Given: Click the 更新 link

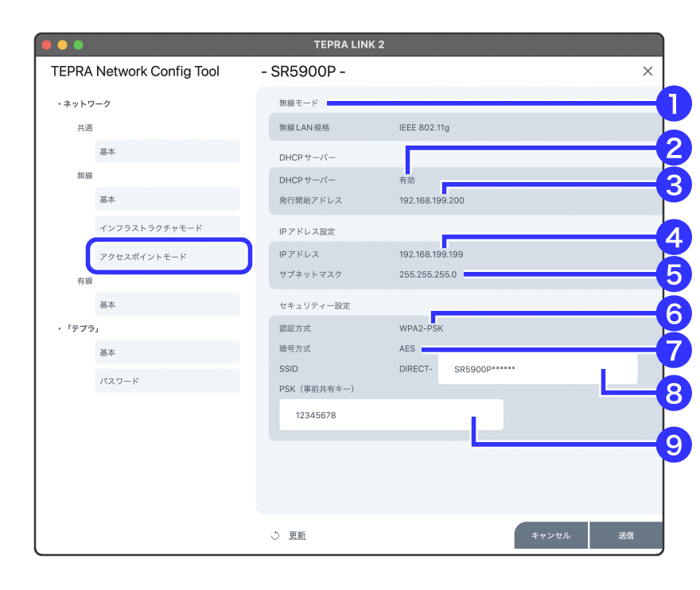Looking at the screenshot, I should pos(297,536).
